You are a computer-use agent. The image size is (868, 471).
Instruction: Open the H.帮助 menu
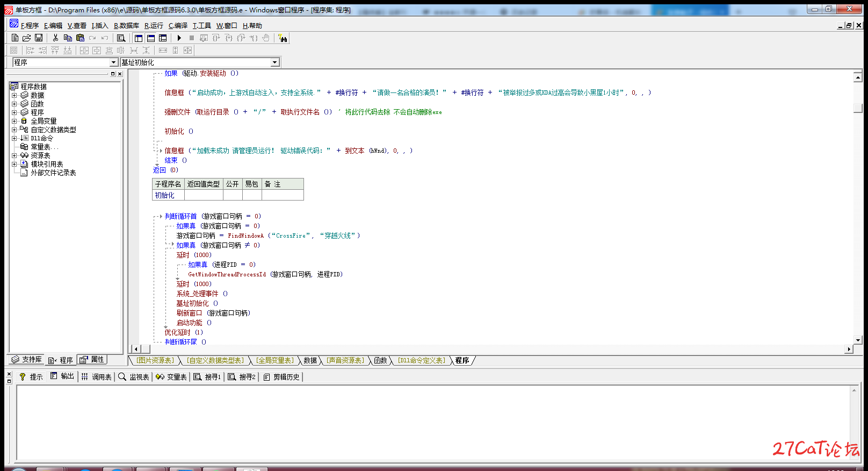252,25
